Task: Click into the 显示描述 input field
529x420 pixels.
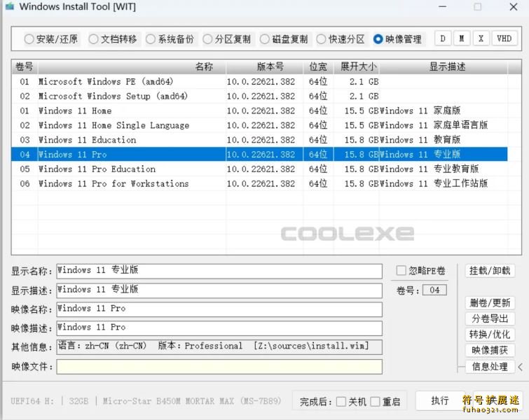Action: pyautogui.click(x=219, y=290)
